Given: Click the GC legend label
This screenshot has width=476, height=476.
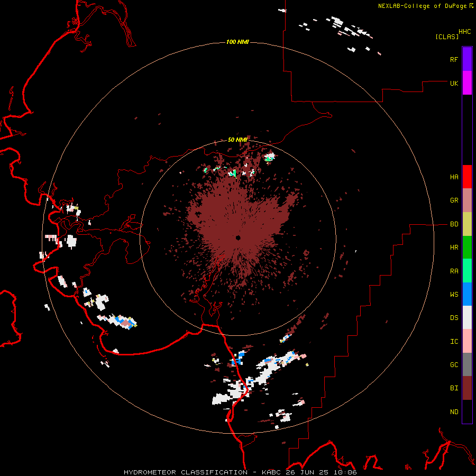Looking at the screenshot, I should (x=454, y=365).
